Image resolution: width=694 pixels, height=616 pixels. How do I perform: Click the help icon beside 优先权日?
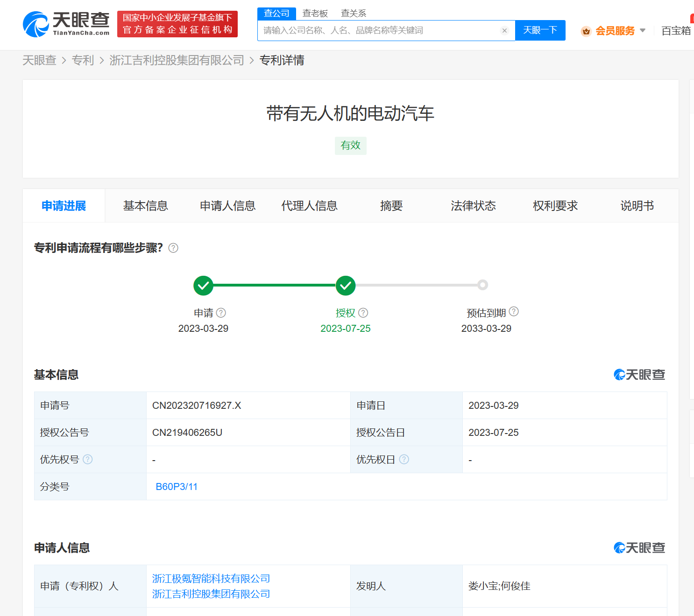tap(404, 459)
